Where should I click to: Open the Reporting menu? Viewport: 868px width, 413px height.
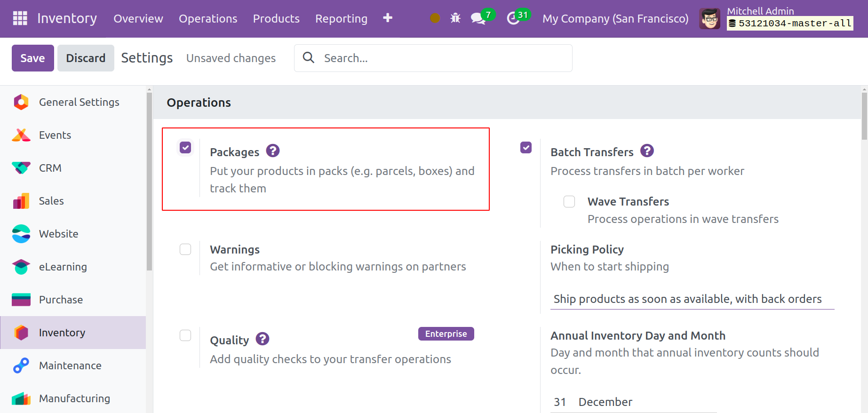tap(341, 19)
